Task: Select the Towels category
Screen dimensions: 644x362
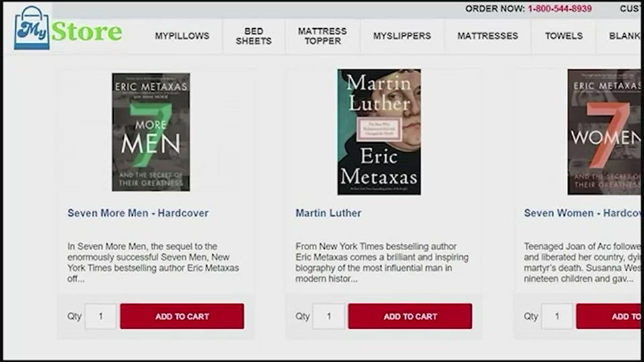Action: (x=563, y=36)
